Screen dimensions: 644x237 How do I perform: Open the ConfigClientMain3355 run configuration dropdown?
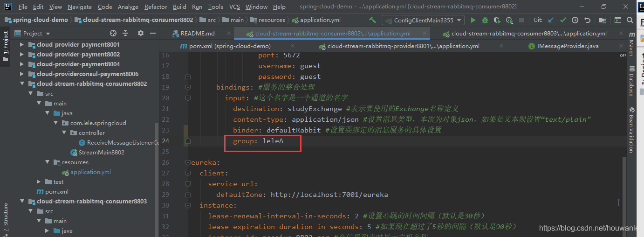(x=423, y=20)
